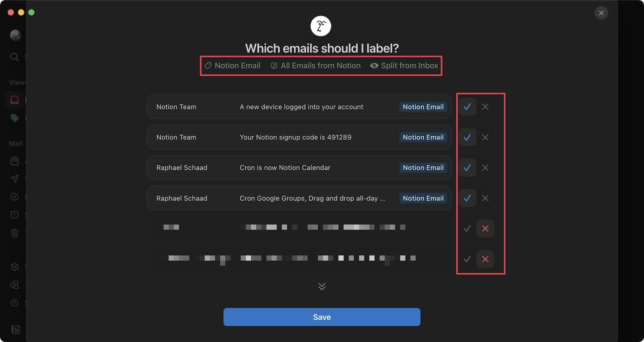Reject the 'Your Notion signup code' email

[x=485, y=137]
